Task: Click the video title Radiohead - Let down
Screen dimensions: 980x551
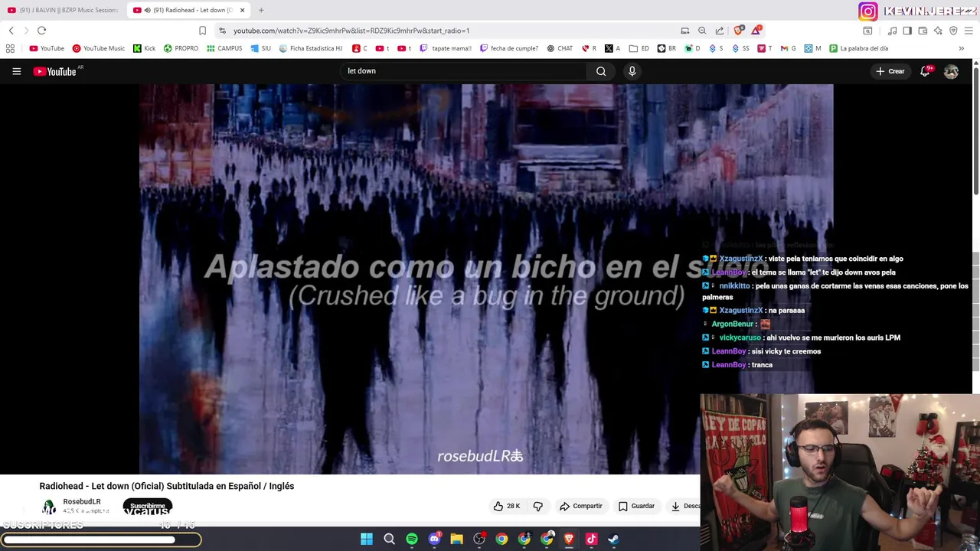Action: click(167, 486)
